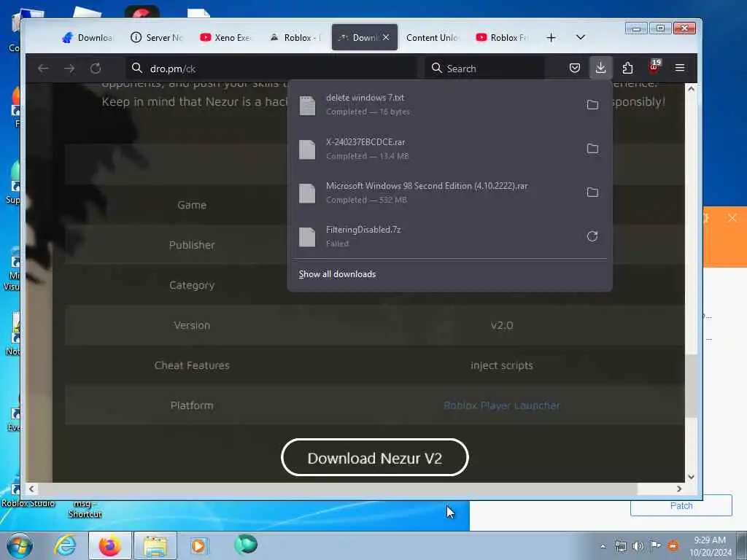Focus the dro.pm/ck address bar
This screenshot has width=747, height=560.
(271, 69)
